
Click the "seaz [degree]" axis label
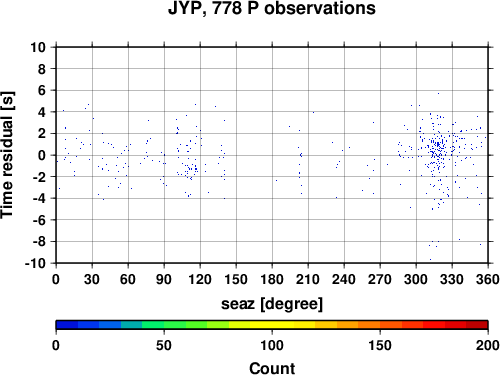pyautogui.click(x=272, y=304)
